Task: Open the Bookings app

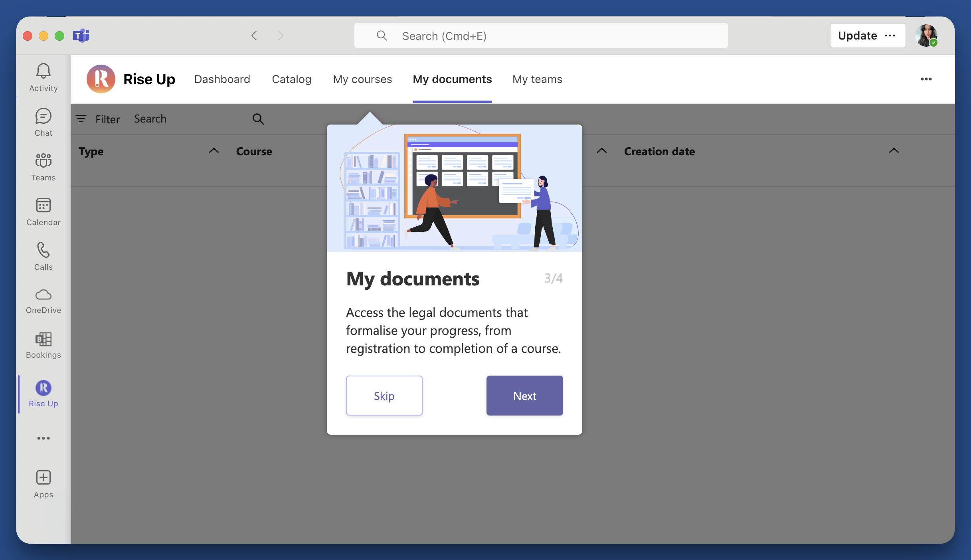Action: (x=43, y=344)
